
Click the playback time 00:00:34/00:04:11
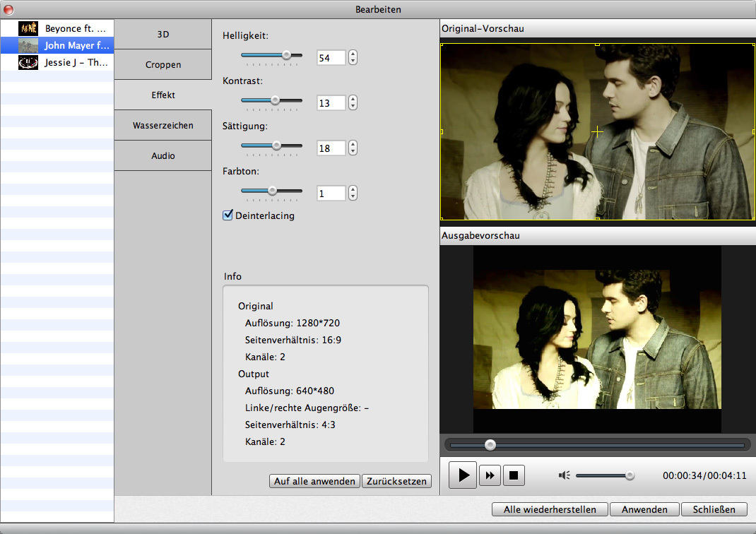704,475
